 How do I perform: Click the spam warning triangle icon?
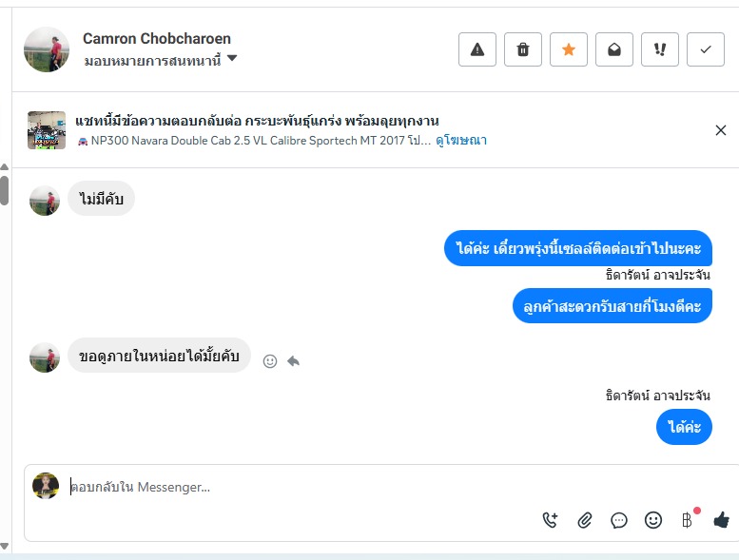coord(477,49)
